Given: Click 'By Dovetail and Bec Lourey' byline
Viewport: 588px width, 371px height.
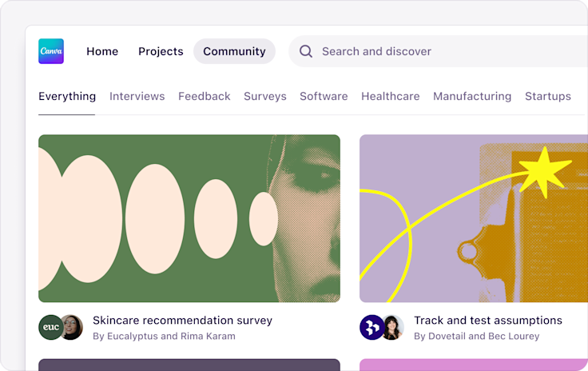Looking at the screenshot, I should [x=477, y=336].
